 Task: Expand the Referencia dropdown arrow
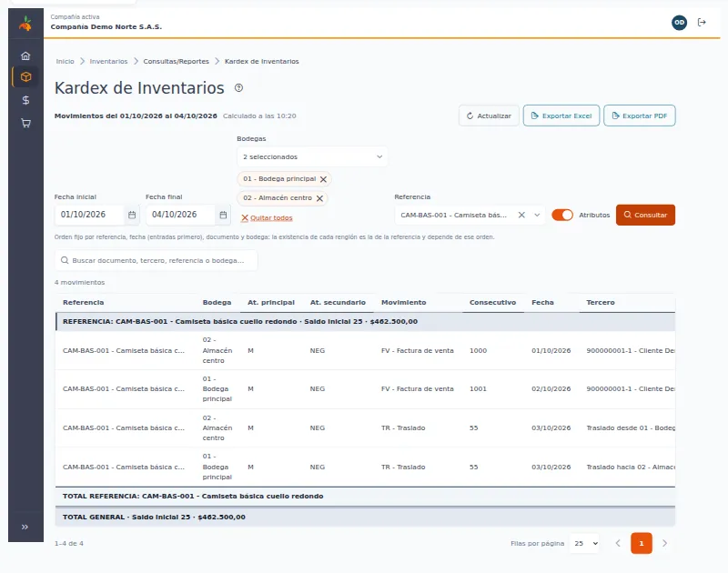click(x=537, y=215)
